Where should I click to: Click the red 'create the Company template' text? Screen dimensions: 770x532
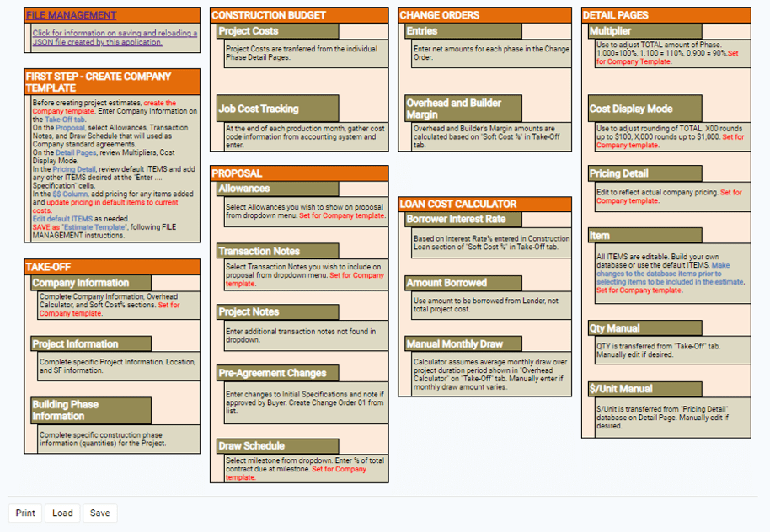pyautogui.click(x=104, y=107)
